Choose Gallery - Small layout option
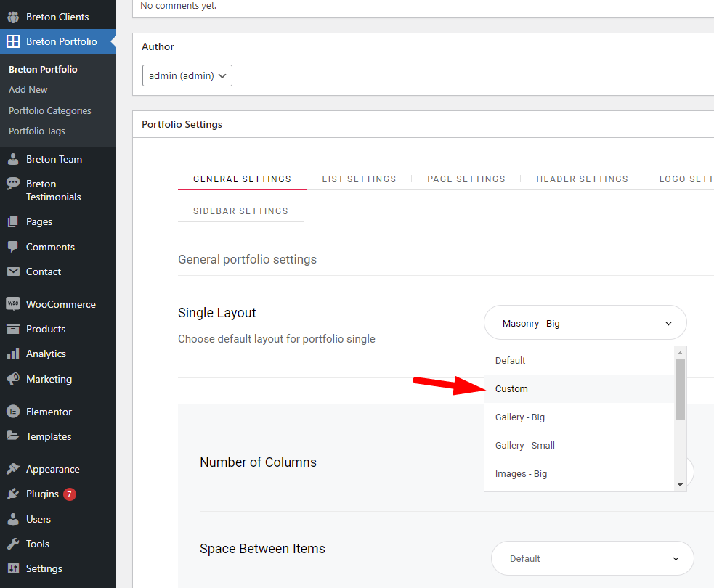Screen dimensions: 714x588 579,445
